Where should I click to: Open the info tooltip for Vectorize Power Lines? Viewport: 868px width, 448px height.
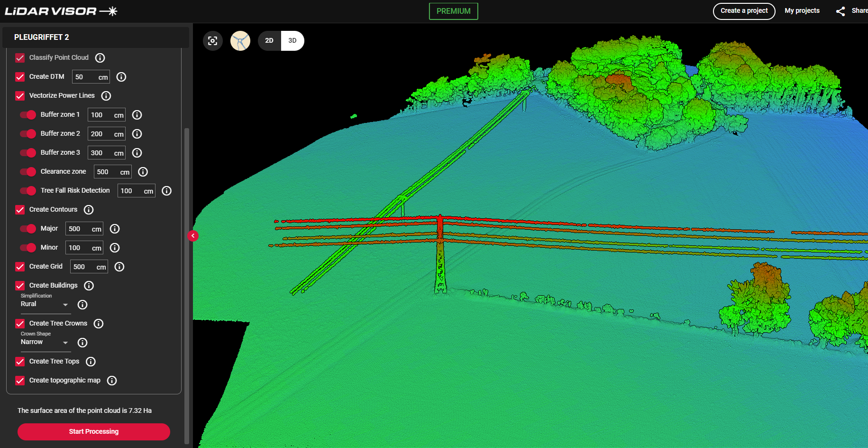pos(106,95)
